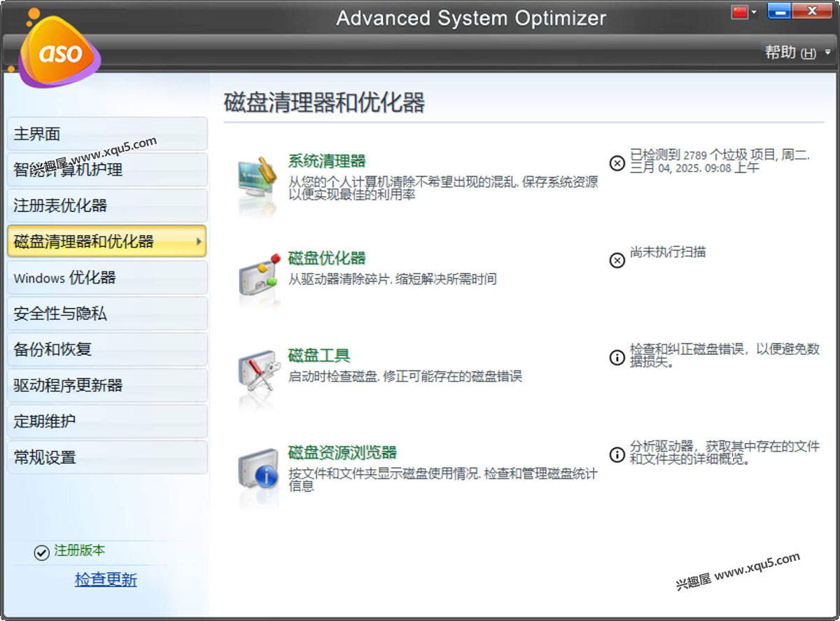Open 注册表优化器 sidebar section
The width and height of the screenshot is (840, 621).
(x=107, y=206)
